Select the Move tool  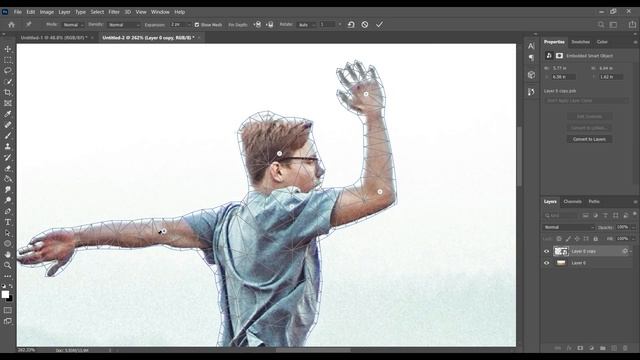point(8,49)
